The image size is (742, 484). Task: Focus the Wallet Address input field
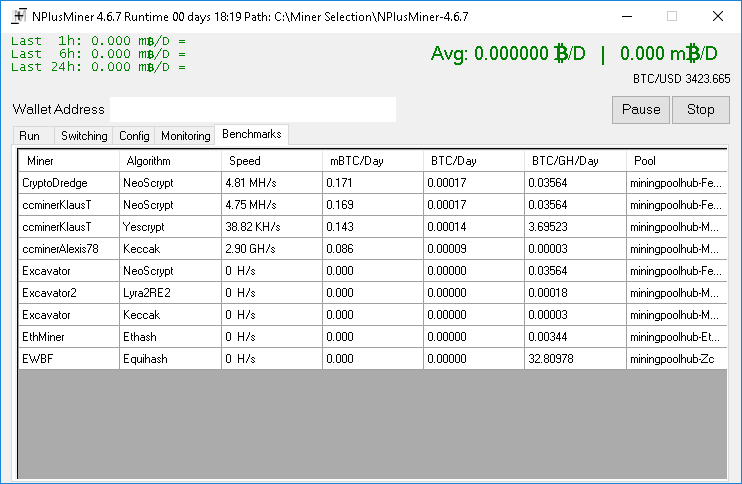click(253, 109)
